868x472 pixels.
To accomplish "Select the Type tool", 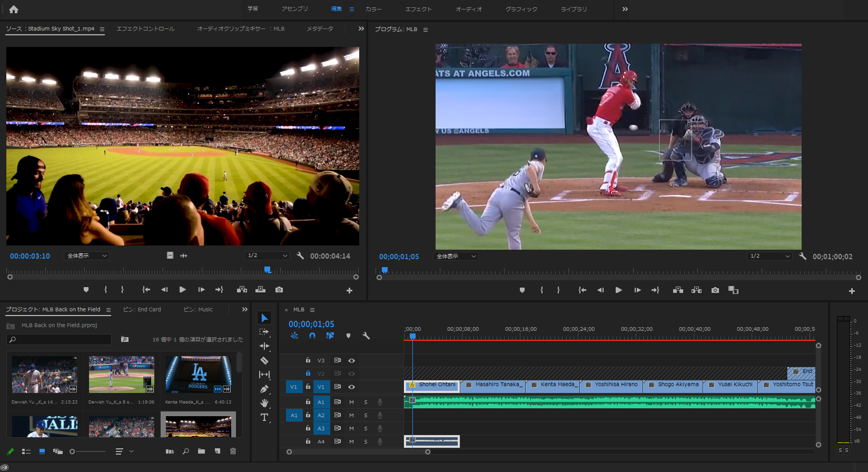I will coord(264,417).
